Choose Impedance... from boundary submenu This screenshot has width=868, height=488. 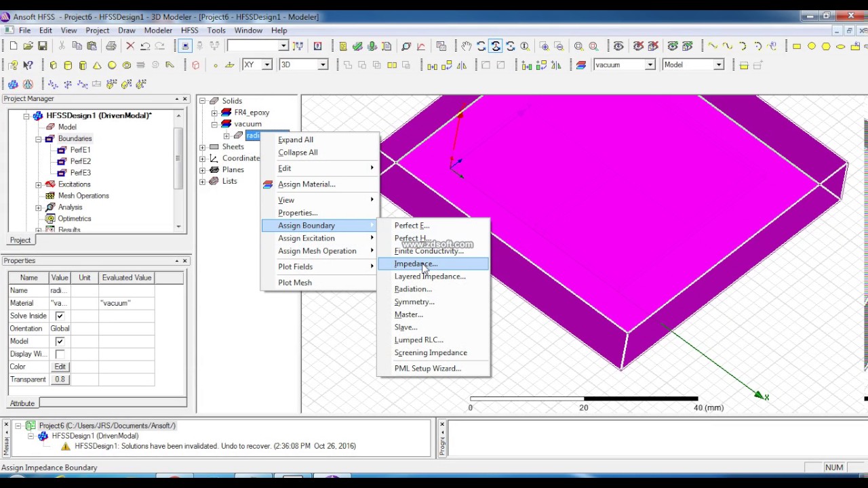click(433, 264)
